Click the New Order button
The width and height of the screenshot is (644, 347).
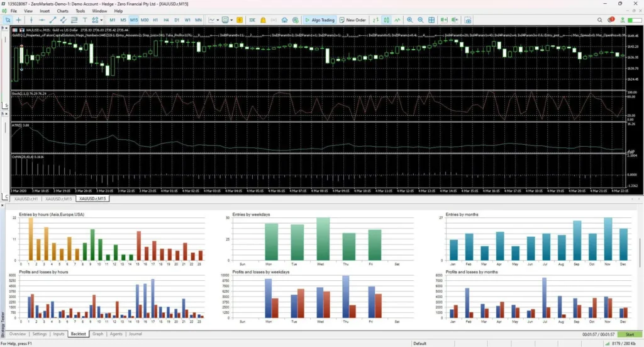pyautogui.click(x=355, y=20)
